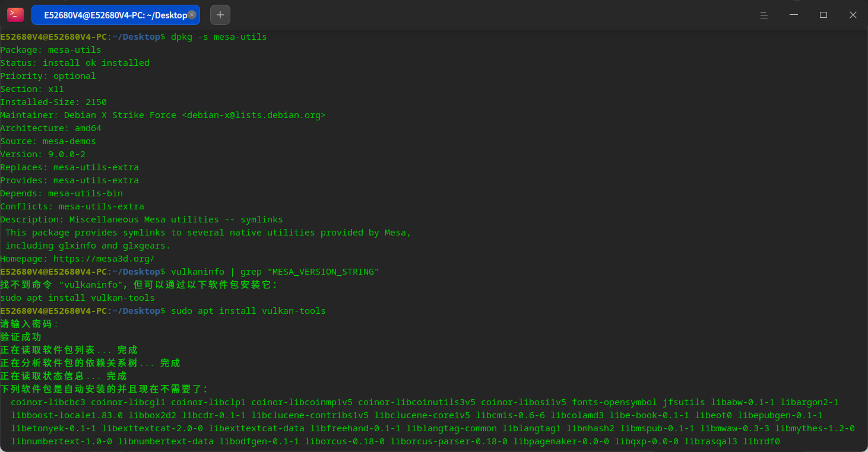868x452 pixels.
Task: Click the 'libetonyek-0.1-1' package name
Action: (x=53, y=428)
